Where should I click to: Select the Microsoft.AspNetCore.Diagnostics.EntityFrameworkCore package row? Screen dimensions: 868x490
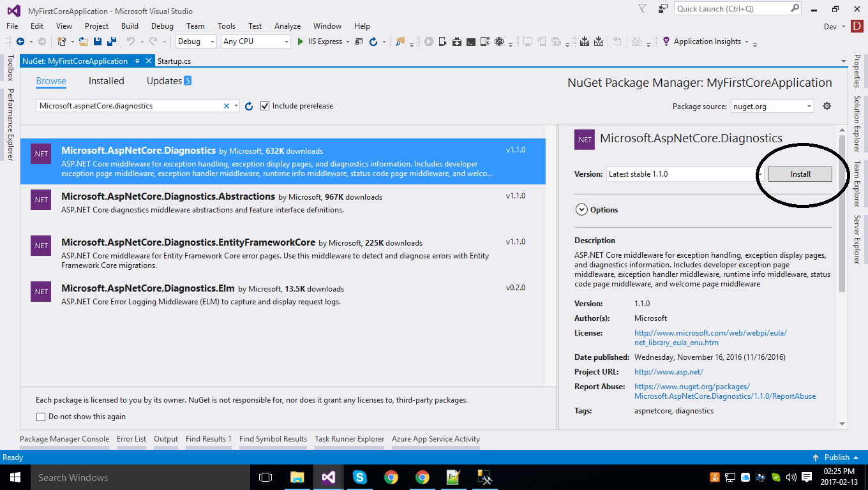pos(283,254)
